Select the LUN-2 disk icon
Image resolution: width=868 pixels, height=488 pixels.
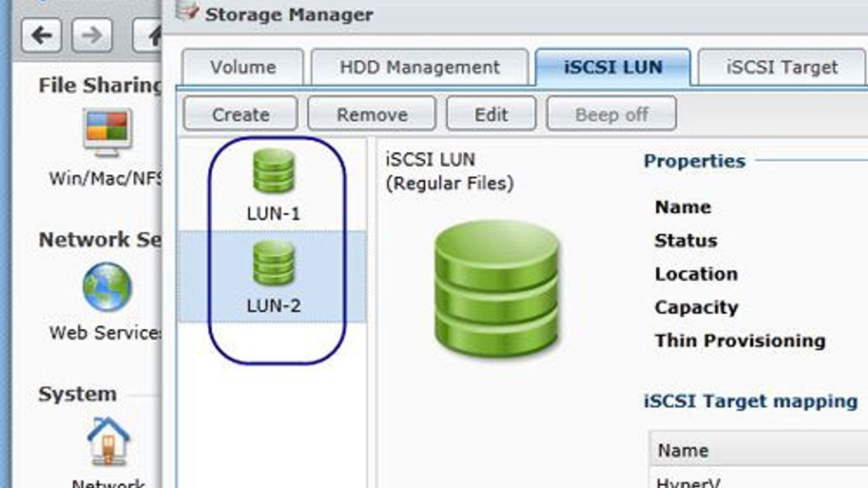(273, 263)
